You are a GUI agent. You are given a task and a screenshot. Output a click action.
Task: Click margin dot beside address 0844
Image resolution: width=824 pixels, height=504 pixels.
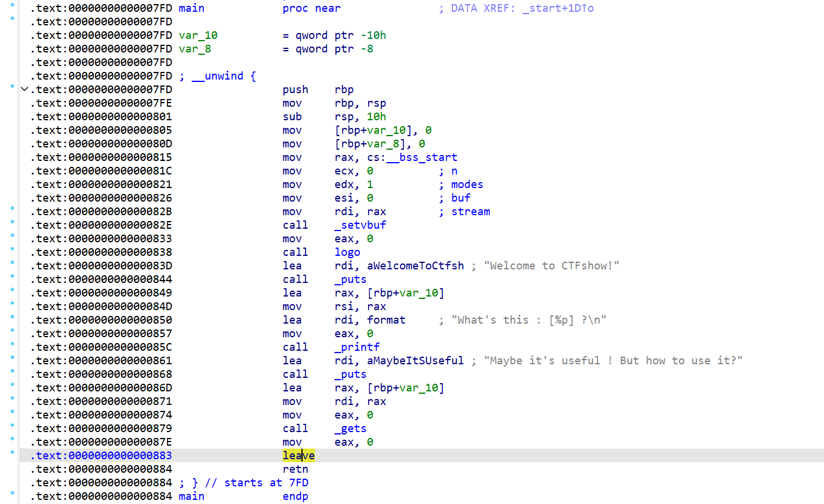pos(12,276)
